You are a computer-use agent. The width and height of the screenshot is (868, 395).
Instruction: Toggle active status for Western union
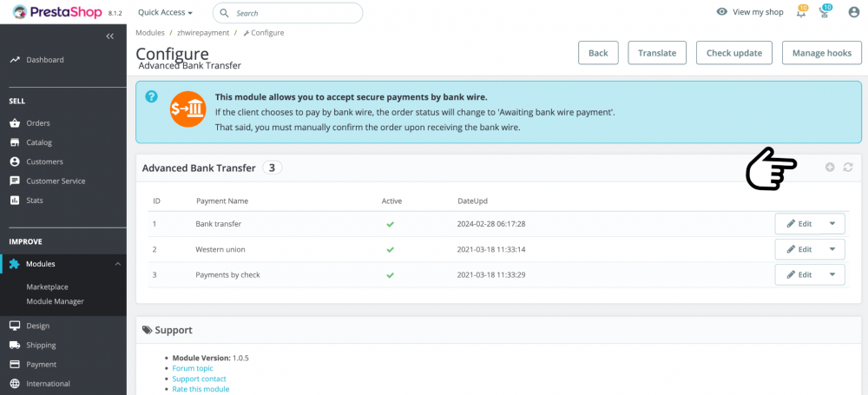pos(391,249)
